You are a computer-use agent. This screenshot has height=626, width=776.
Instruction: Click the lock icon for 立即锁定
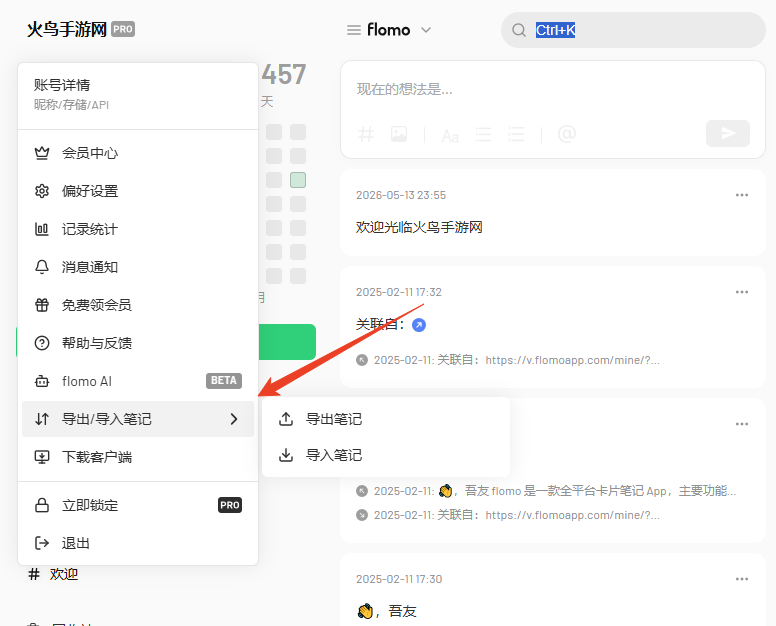point(42,505)
